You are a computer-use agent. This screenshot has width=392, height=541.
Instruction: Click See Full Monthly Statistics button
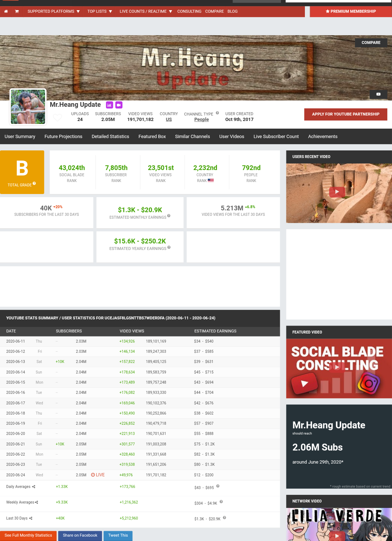[28, 536]
